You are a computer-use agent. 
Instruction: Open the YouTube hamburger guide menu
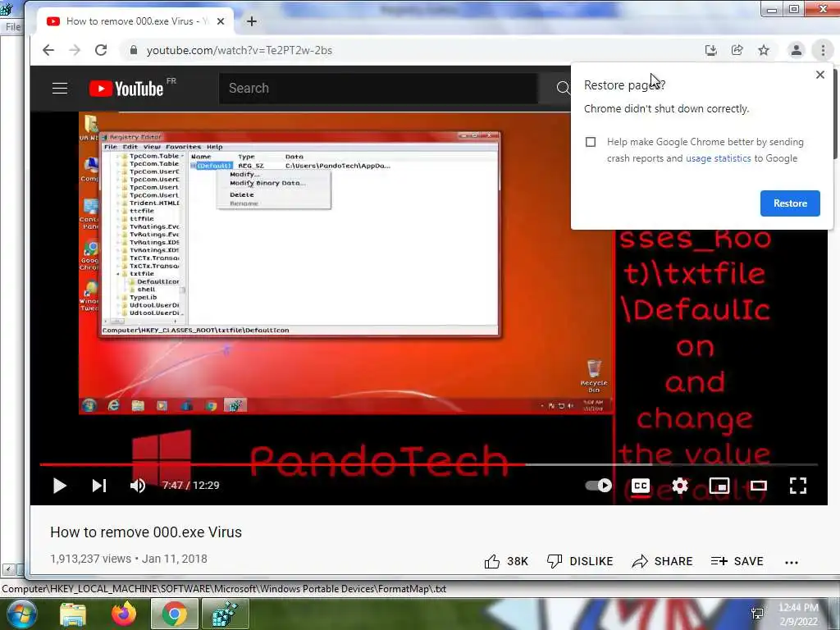tap(59, 89)
